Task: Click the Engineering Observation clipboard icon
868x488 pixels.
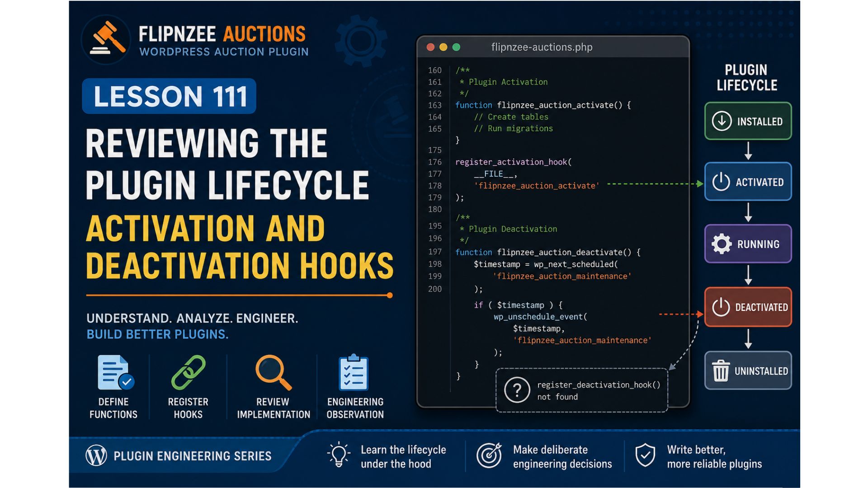Action: point(354,372)
